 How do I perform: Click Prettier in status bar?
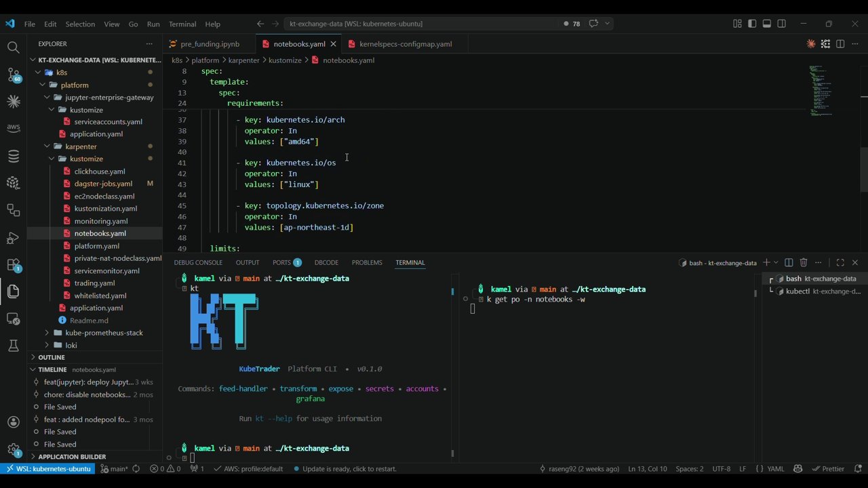click(x=829, y=469)
